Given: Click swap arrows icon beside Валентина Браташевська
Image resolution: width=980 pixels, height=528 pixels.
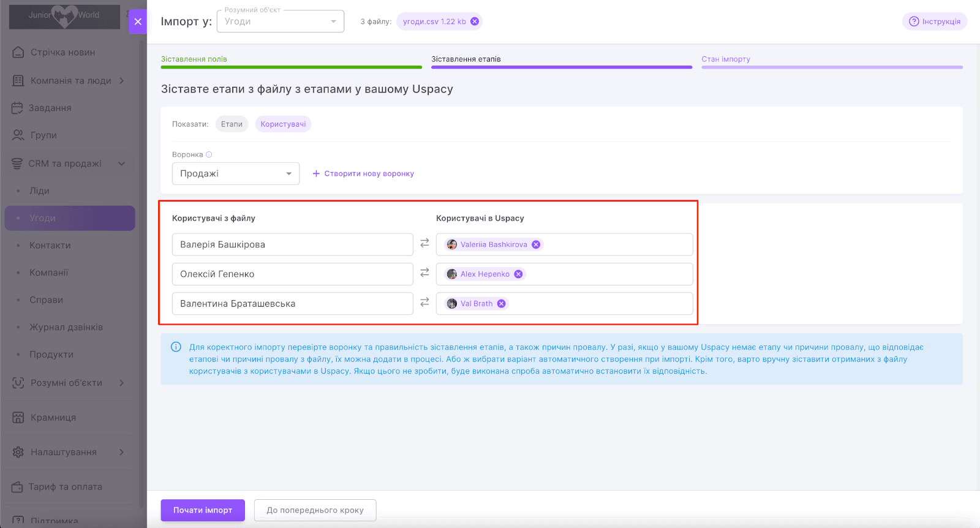Looking at the screenshot, I should [424, 303].
